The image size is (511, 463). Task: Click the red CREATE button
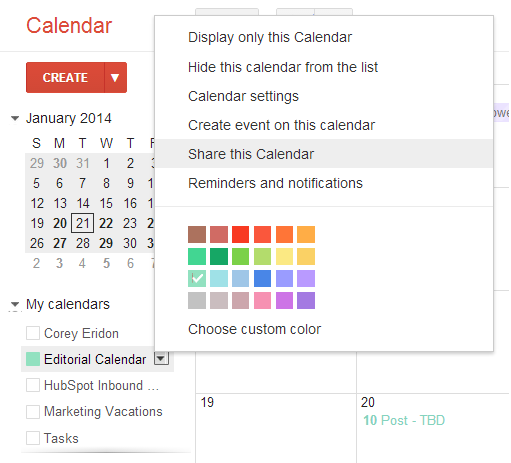65,77
